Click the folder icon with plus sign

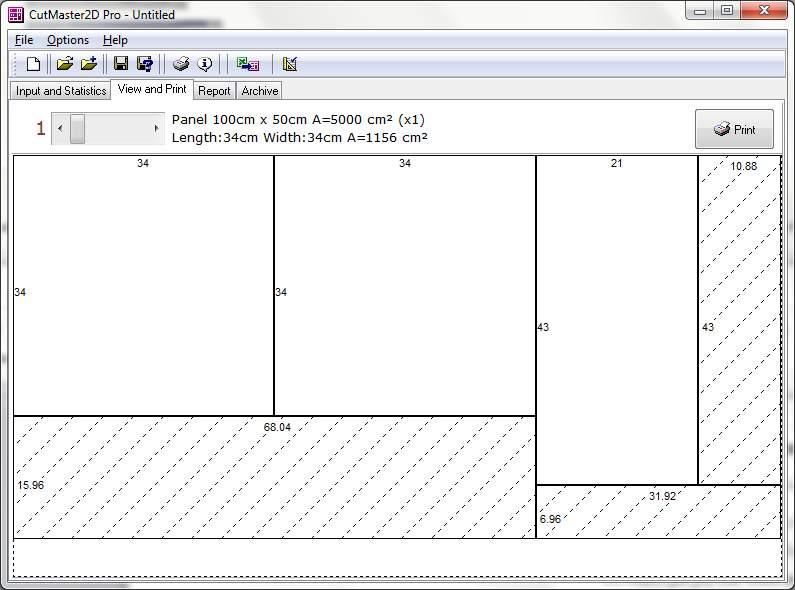tap(89, 64)
